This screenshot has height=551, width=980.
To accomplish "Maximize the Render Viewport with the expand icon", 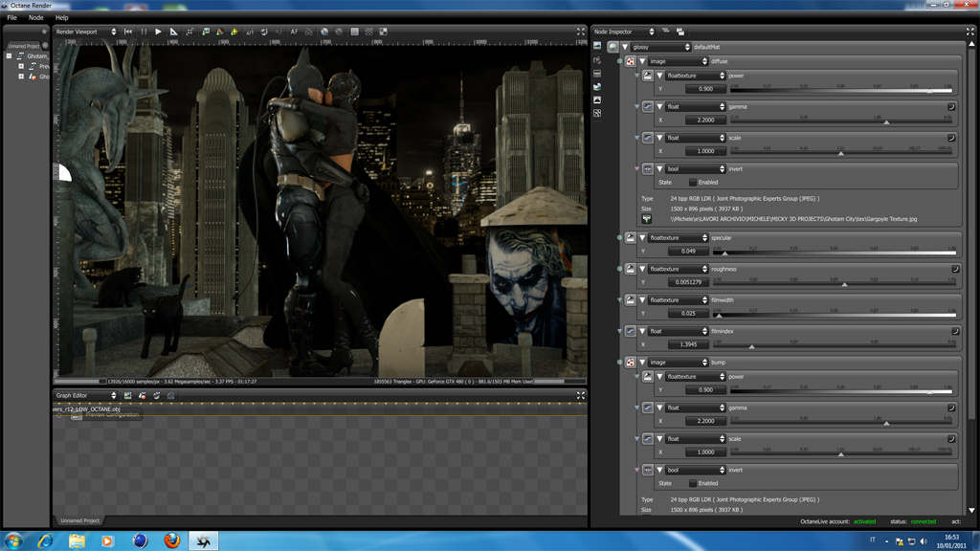I will coord(580,32).
